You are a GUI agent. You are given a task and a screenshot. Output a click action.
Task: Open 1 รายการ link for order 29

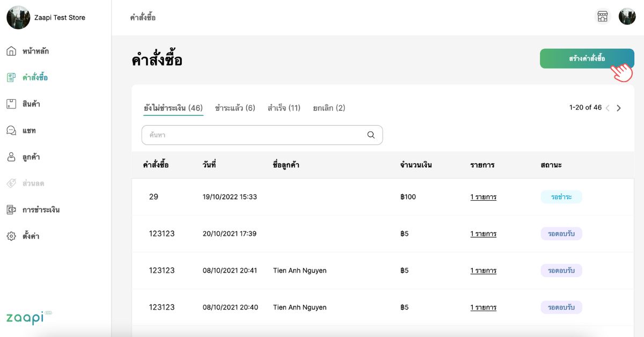[x=483, y=197]
